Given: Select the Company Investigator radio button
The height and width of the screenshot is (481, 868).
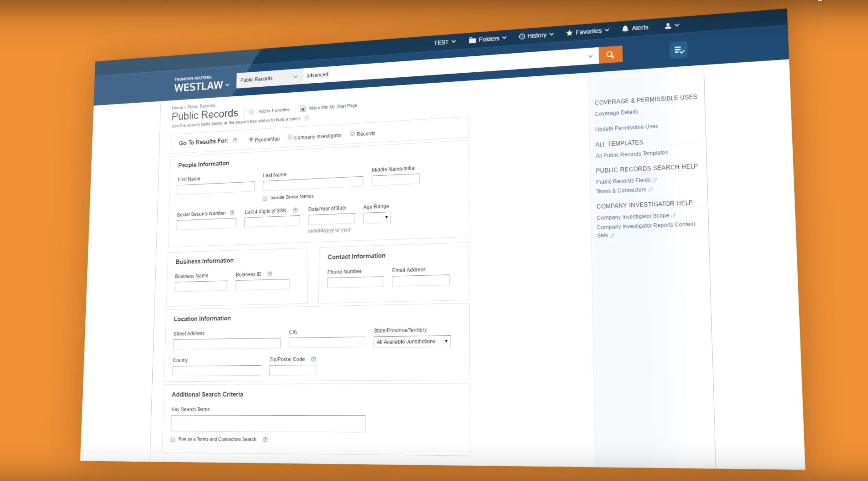Looking at the screenshot, I should (x=290, y=137).
